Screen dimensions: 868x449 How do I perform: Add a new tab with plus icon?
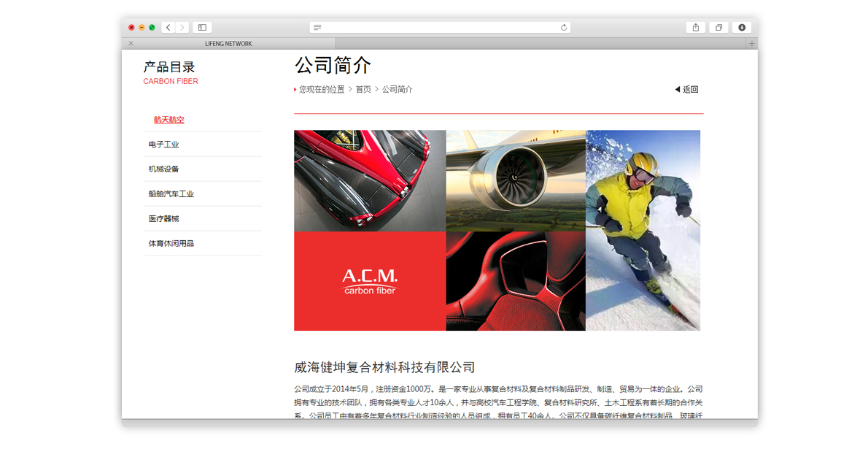pyautogui.click(x=752, y=43)
